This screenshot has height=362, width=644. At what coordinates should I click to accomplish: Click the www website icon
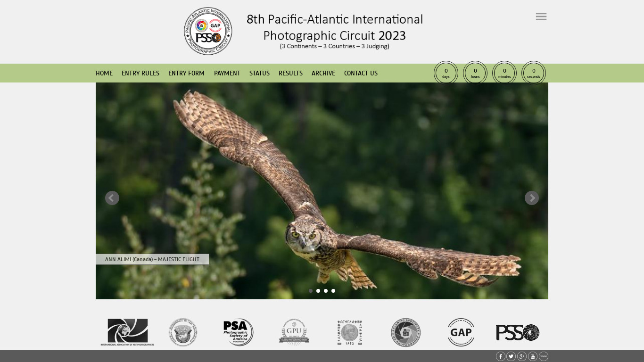click(x=544, y=356)
